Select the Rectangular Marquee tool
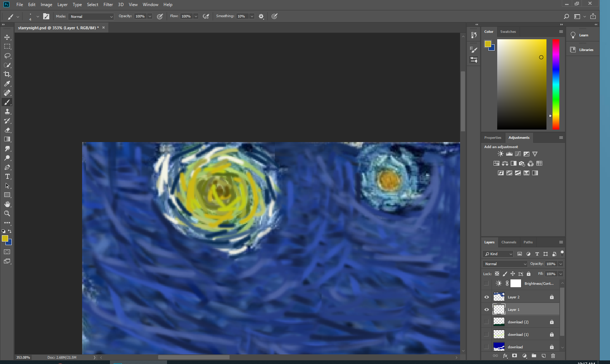 [x=7, y=46]
